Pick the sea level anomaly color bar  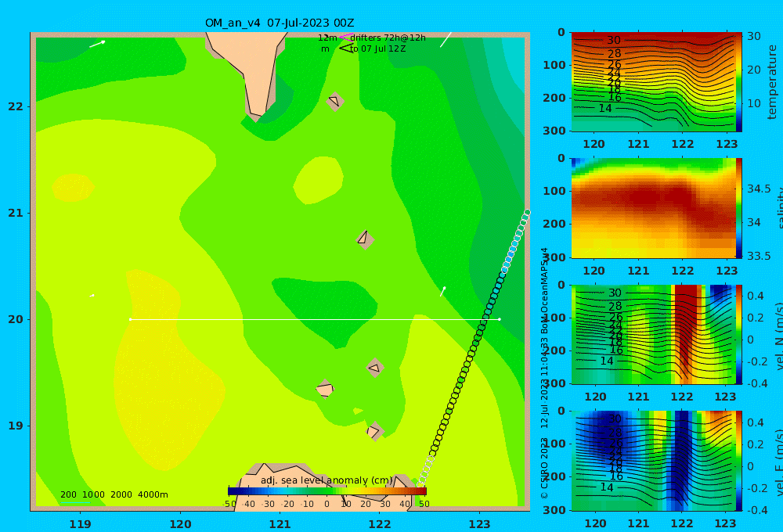pos(327,491)
